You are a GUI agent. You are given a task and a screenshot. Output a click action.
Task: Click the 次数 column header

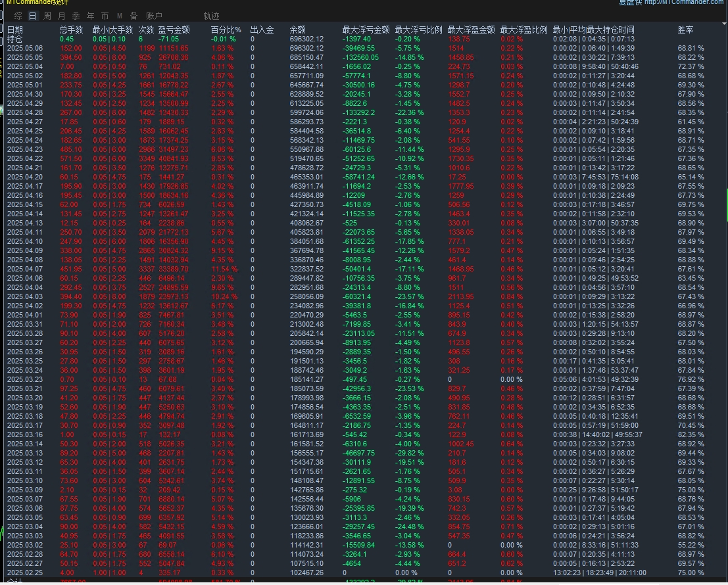pos(146,30)
